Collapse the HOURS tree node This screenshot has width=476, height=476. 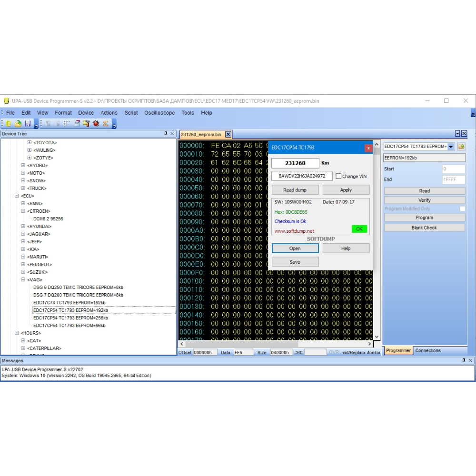(17, 333)
